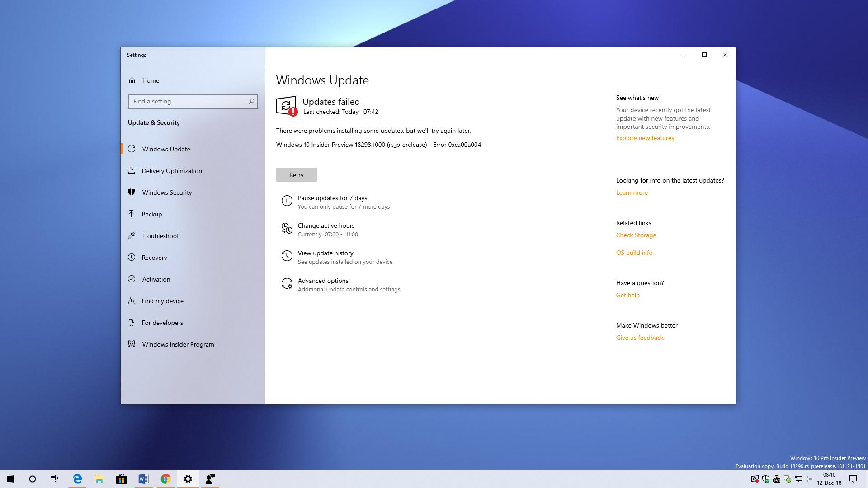Screen dimensions: 868x488
Task: Click the Retry button
Action: [297, 175]
